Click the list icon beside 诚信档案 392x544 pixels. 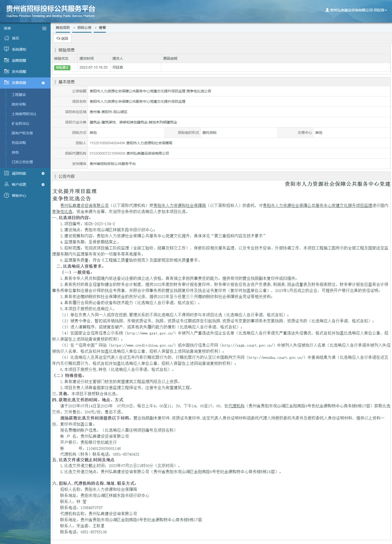7,173
